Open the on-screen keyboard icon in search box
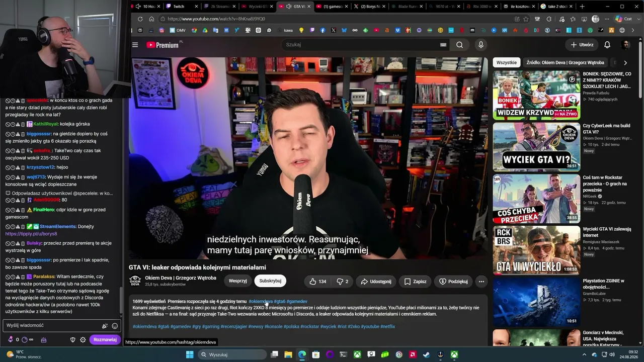The image size is (644, 362). (443, 45)
